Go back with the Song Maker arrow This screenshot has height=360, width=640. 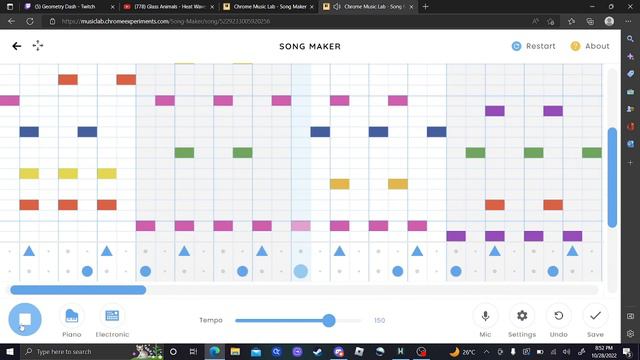[x=17, y=46]
